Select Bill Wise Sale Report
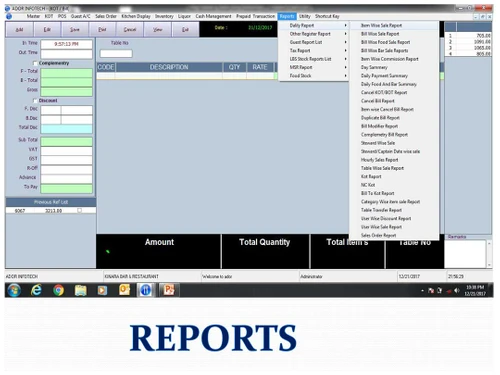The width and height of the screenshot is (500, 375). pos(380,34)
